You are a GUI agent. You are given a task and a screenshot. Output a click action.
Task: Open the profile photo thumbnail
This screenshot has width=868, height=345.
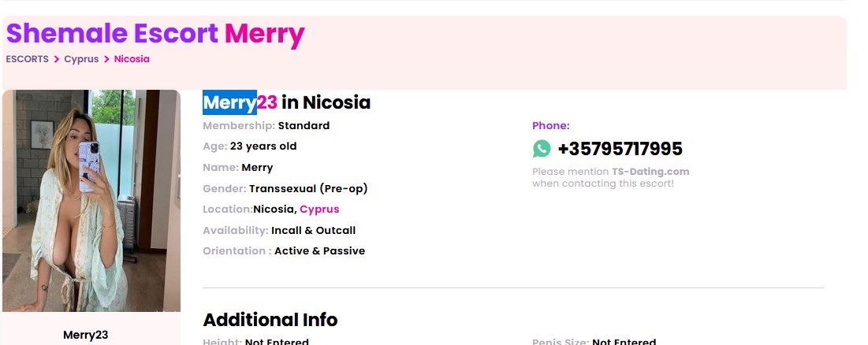click(91, 200)
